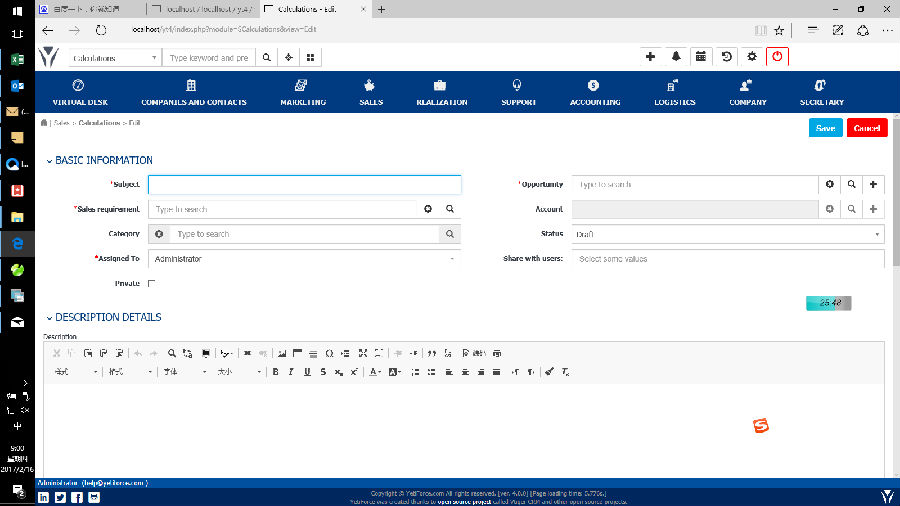Open the history icon in the header
The image size is (900, 506).
coord(727,56)
